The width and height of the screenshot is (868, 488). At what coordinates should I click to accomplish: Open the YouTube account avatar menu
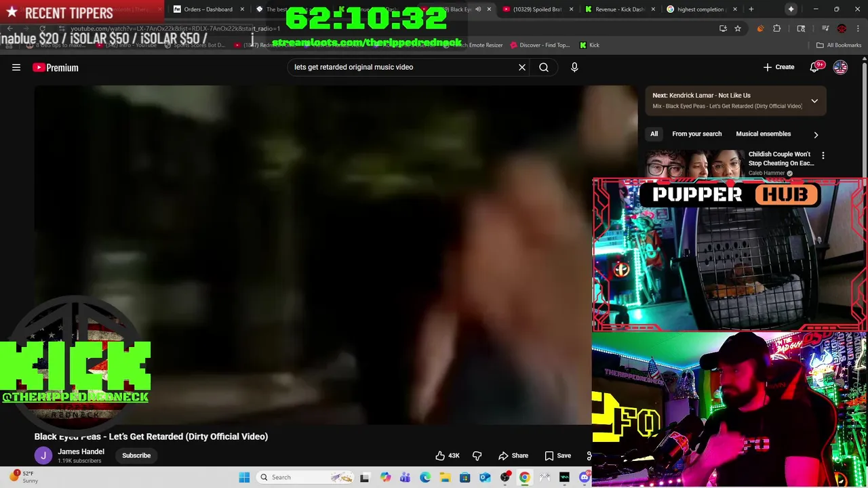(x=840, y=67)
